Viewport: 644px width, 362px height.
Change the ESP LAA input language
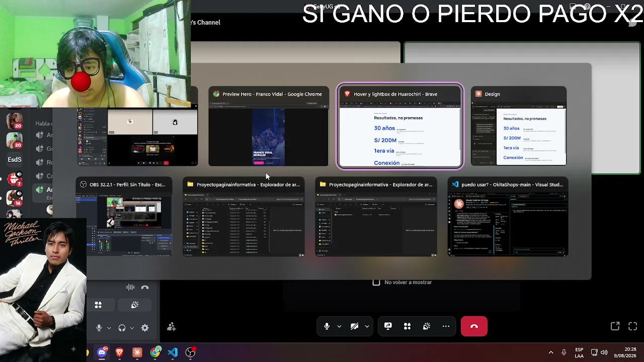tap(579, 352)
